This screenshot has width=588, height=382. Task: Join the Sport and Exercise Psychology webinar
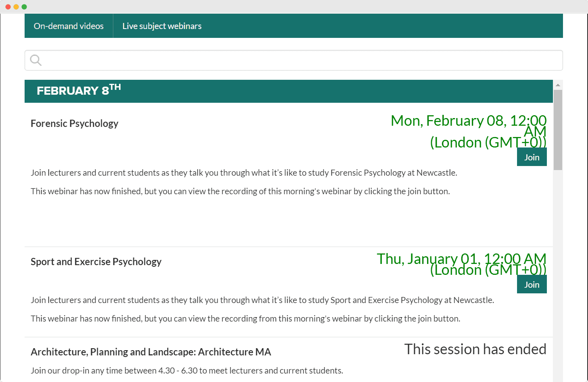pos(532,284)
